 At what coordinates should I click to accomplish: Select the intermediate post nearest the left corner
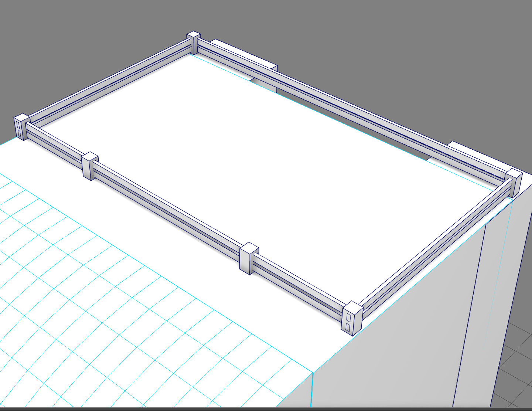[90, 166]
